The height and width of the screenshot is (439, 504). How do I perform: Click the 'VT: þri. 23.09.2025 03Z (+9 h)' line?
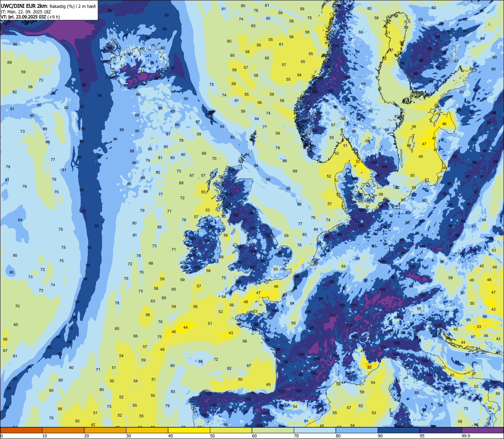[30, 17]
